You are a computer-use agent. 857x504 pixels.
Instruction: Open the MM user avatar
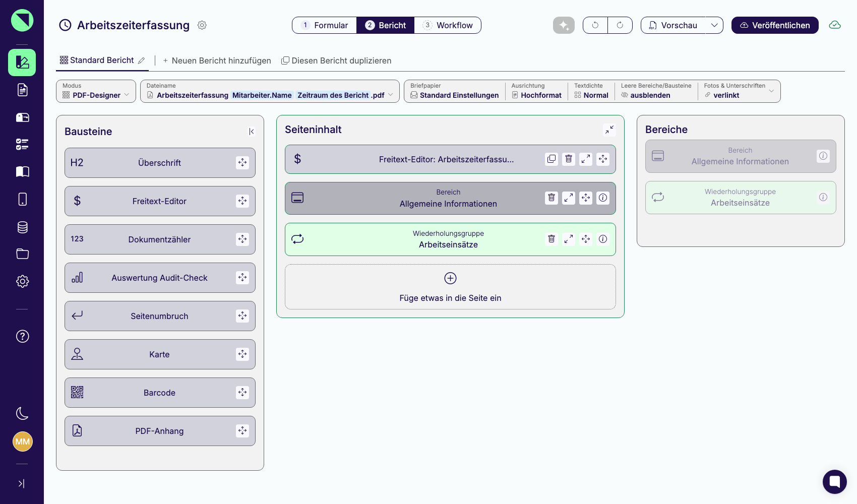click(22, 442)
